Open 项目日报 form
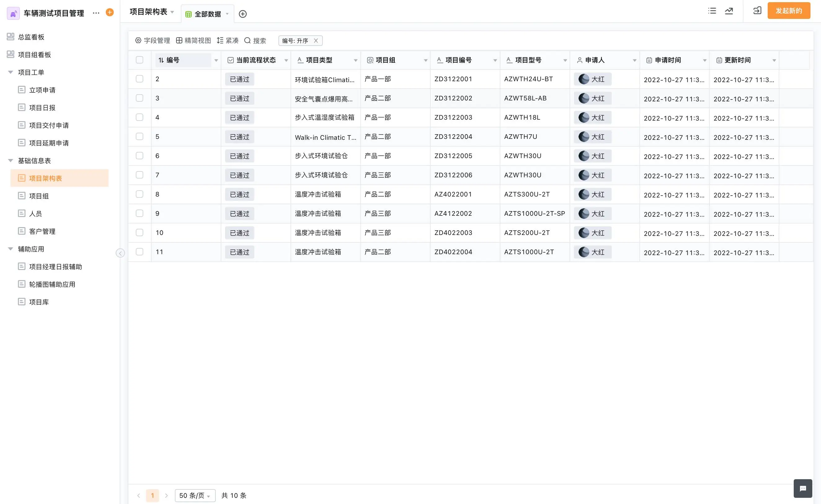The height and width of the screenshot is (504, 821). pos(42,108)
